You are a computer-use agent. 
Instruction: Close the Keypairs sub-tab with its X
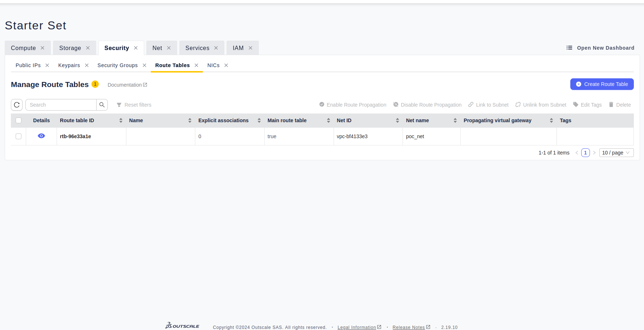point(87,65)
